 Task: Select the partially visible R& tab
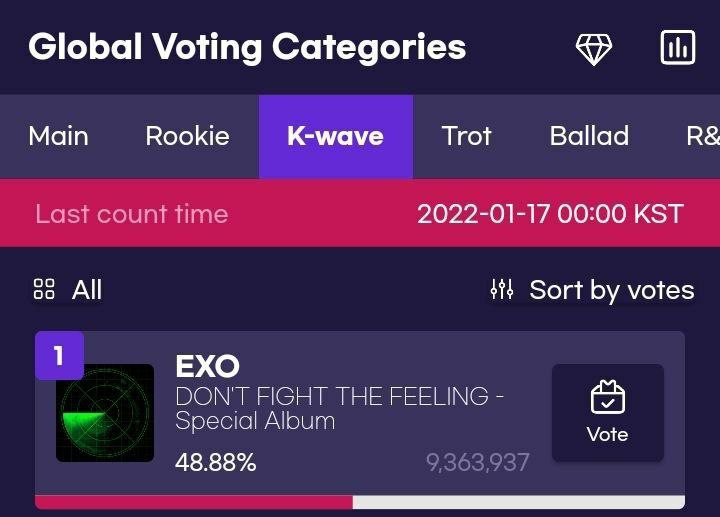tap(703, 136)
